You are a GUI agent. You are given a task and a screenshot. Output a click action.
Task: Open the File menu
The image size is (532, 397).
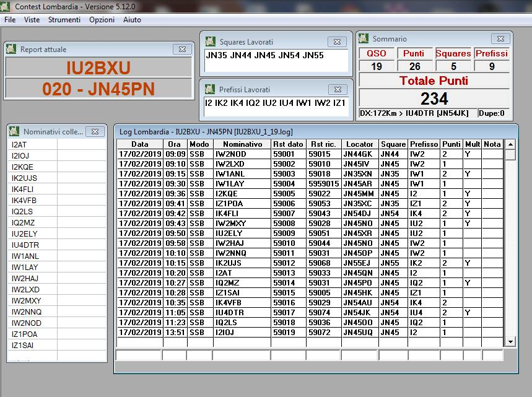pyautogui.click(x=10, y=20)
